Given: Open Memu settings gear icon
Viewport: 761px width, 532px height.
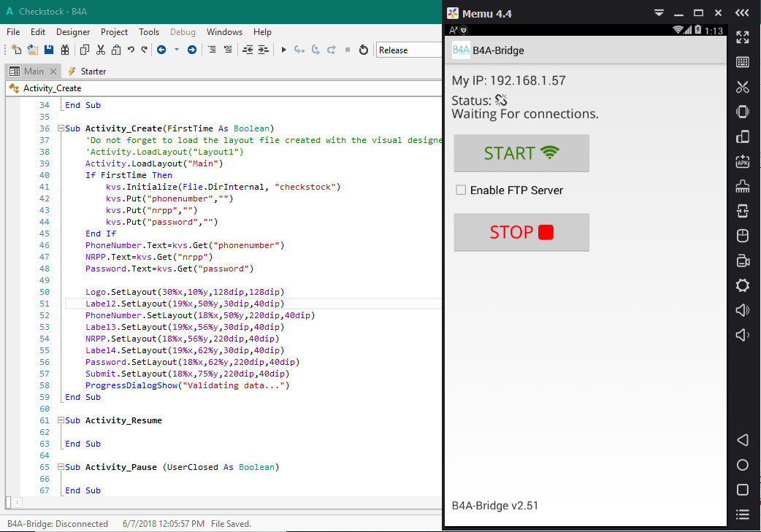Looking at the screenshot, I should tap(743, 285).
